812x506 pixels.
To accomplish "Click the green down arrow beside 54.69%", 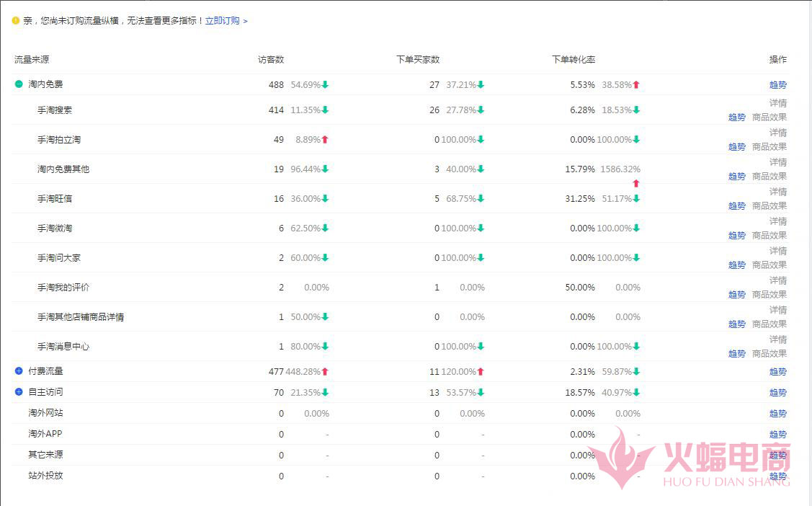I will (x=325, y=84).
